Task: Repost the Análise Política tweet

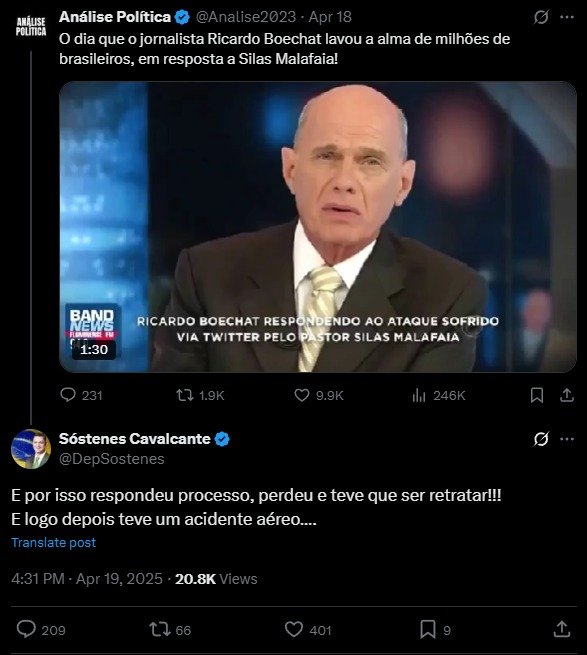Action: pyautogui.click(x=185, y=395)
